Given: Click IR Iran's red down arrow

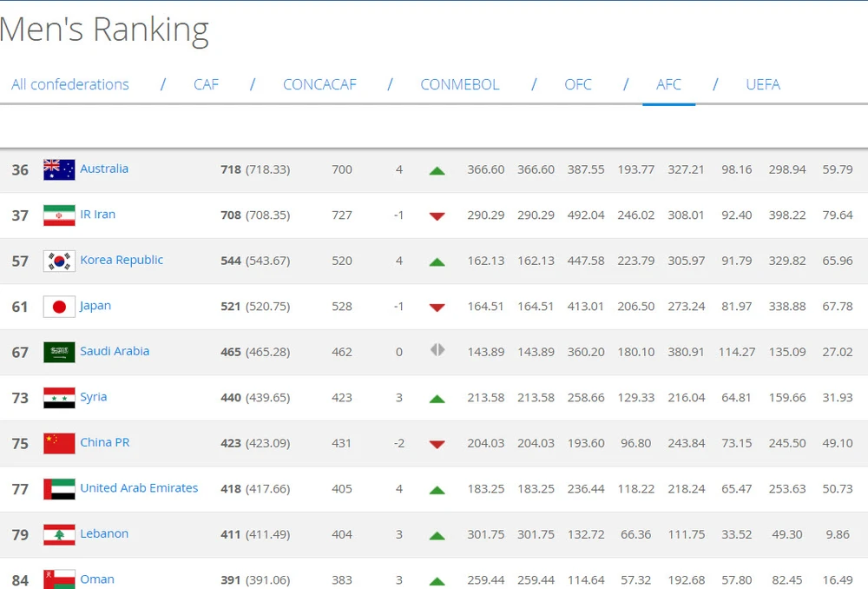Looking at the screenshot, I should click(x=437, y=216).
